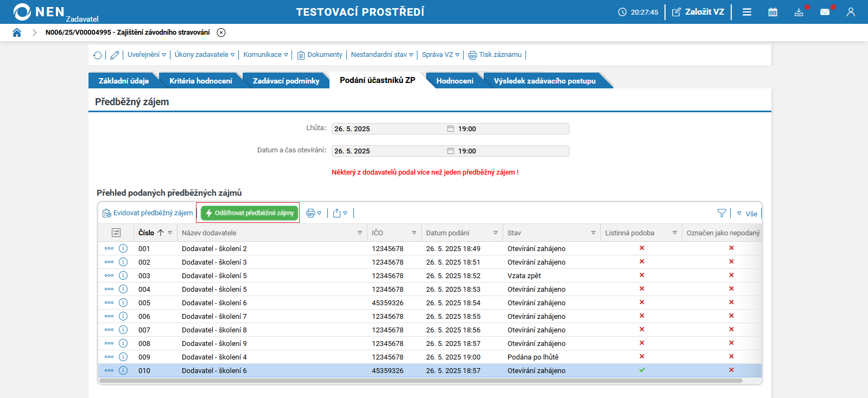Viewport: 868px width, 398px height.
Task: Open the Název dodavatele column filter
Action: [360, 233]
